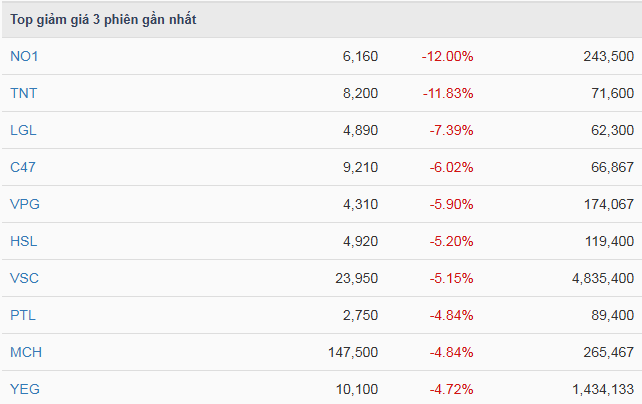This screenshot has width=642, height=404.
Task: Click the 'Top giảm giá 3 phiên gần nhất' header
Action: [103, 20]
